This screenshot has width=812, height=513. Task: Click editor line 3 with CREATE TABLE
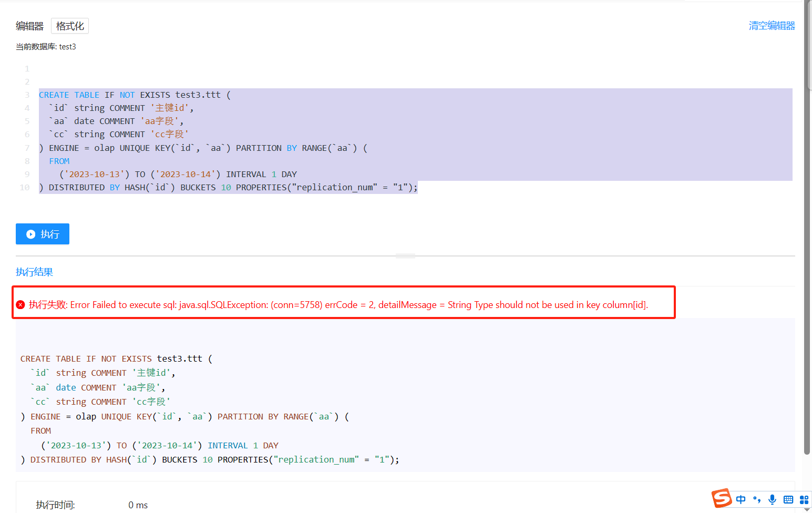[135, 95]
